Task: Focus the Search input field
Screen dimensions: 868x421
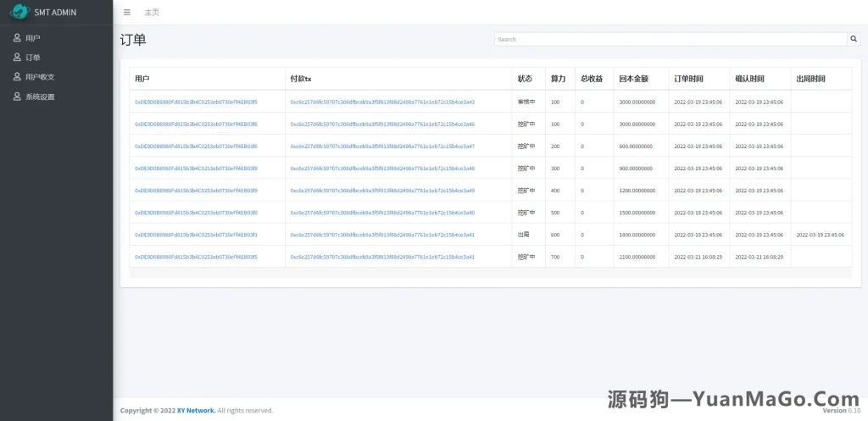Action: pos(670,39)
